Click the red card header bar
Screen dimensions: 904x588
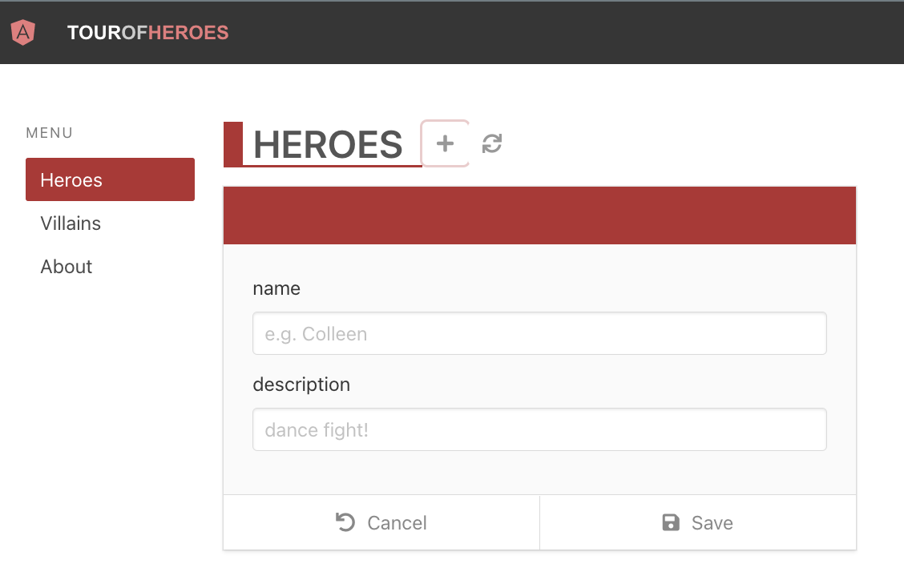(x=539, y=215)
